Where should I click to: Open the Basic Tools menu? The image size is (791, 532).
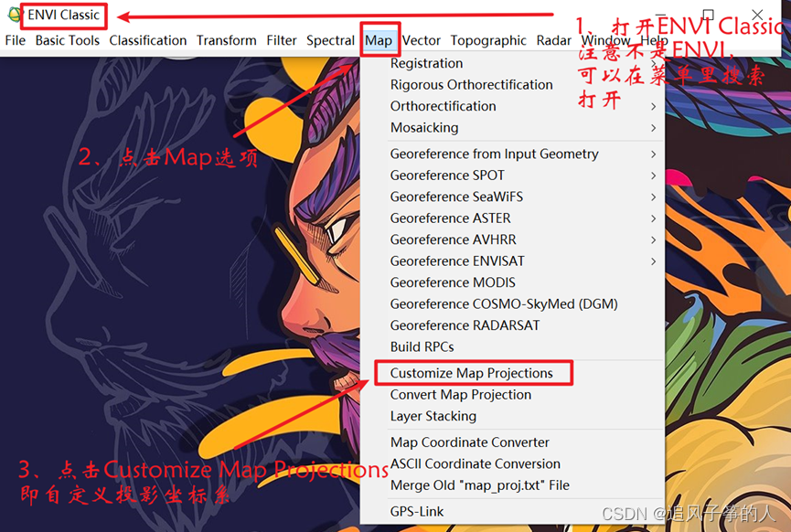(x=67, y=40)
